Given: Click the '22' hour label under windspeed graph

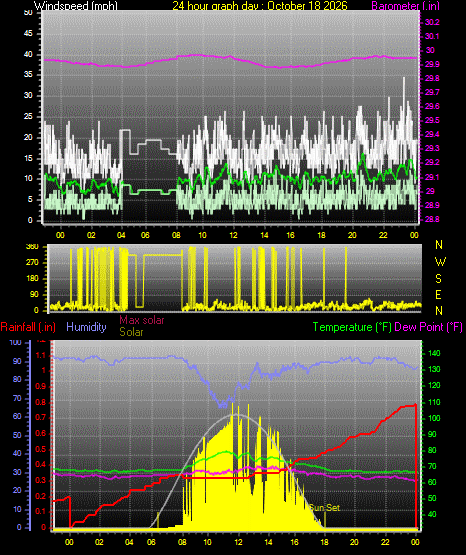Looking at the screenshot, I should 383,235.
